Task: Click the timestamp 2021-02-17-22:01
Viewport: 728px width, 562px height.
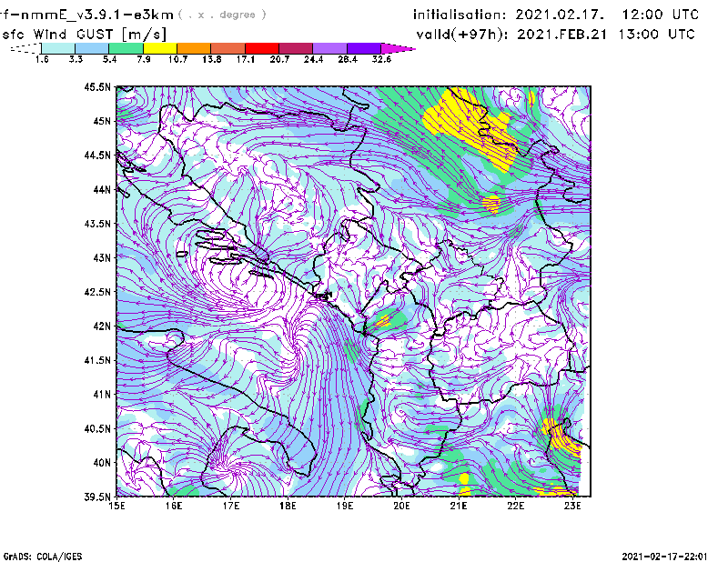Action: [665, 557]
